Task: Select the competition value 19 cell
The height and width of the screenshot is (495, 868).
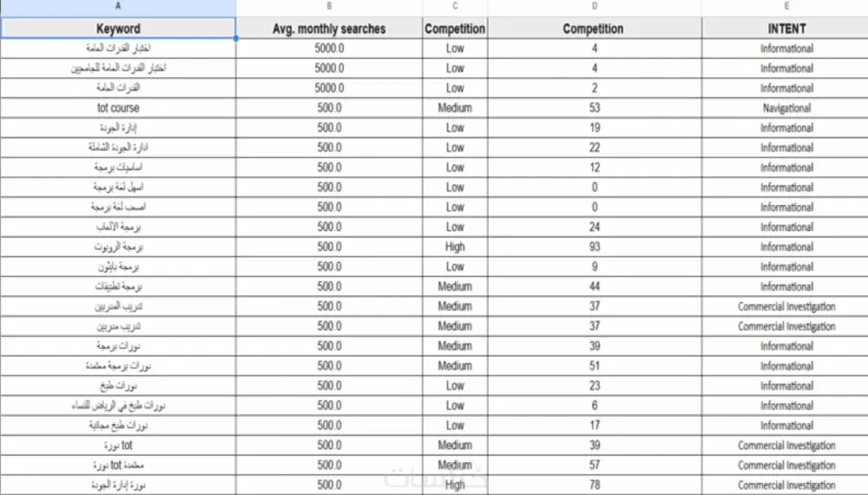Action: point(595,128)
